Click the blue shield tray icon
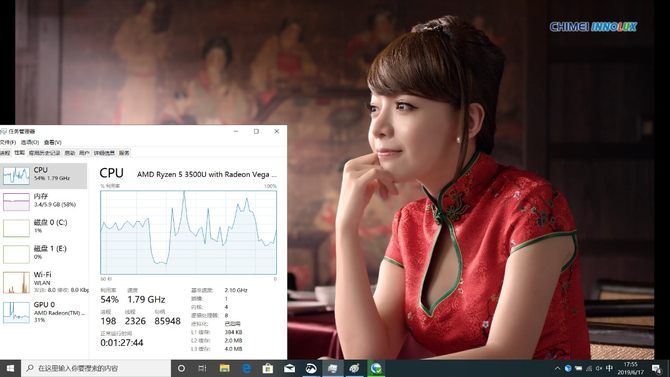The image size is (670, 377). pos(568,368)
